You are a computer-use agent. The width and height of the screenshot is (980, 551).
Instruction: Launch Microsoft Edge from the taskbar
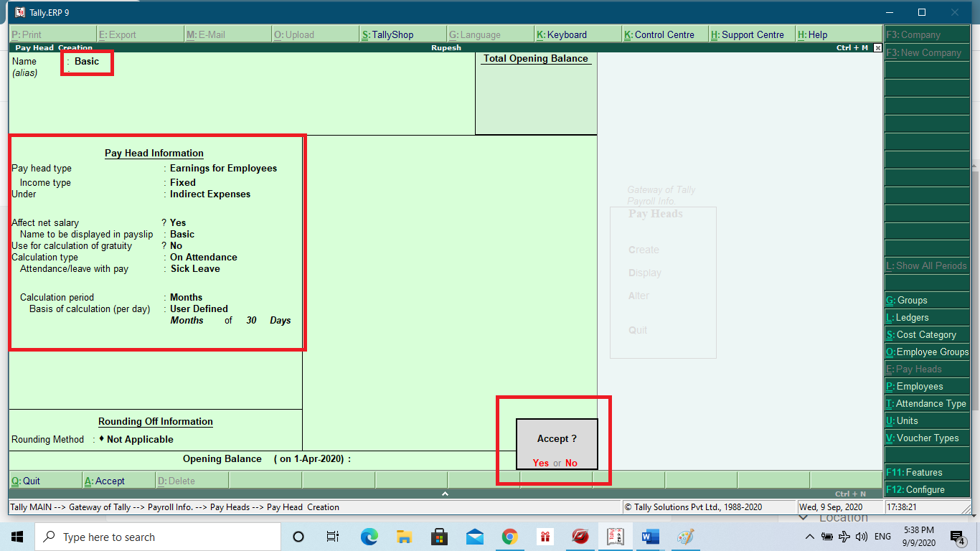pyautogui.click(x=369, y=537)
